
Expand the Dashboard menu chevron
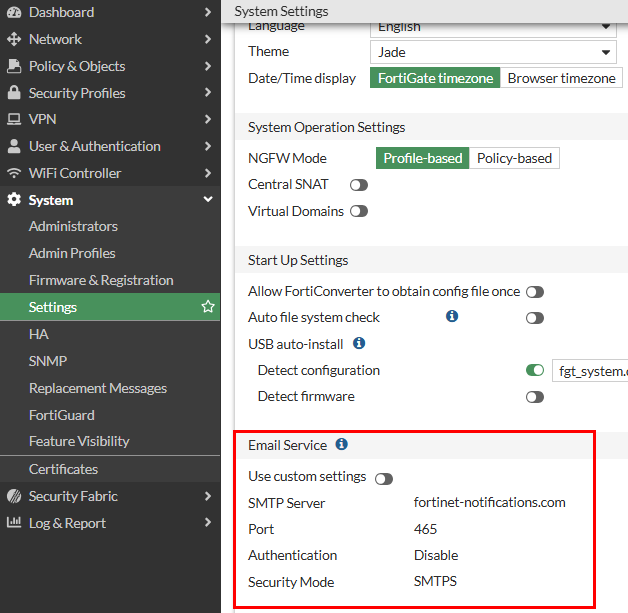[x=207, y=12]
